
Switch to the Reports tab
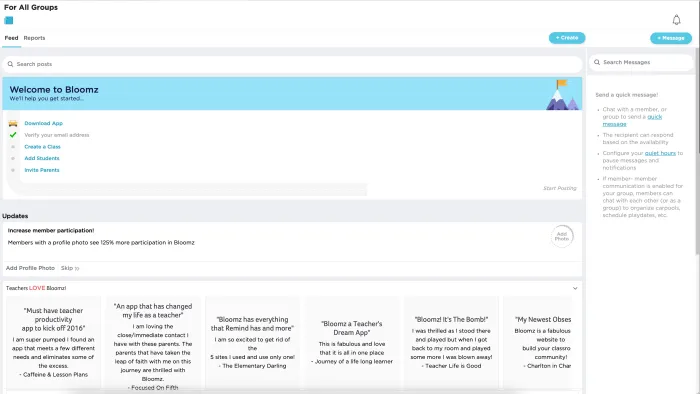pos(34,38)
